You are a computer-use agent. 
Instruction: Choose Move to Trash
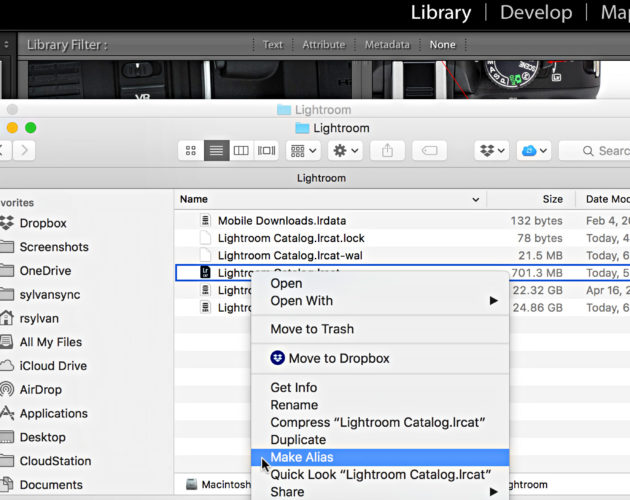[380, 329]
